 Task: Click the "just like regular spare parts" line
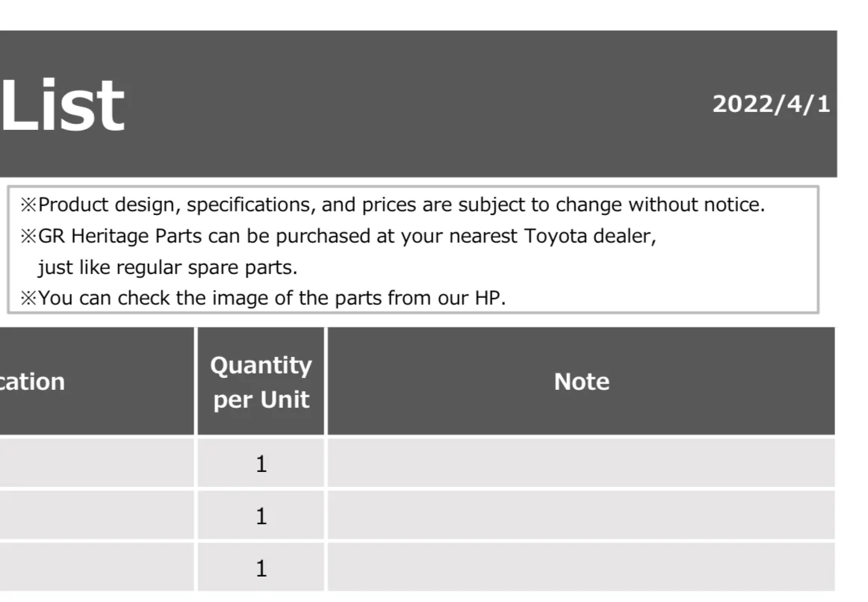point(168,268)
